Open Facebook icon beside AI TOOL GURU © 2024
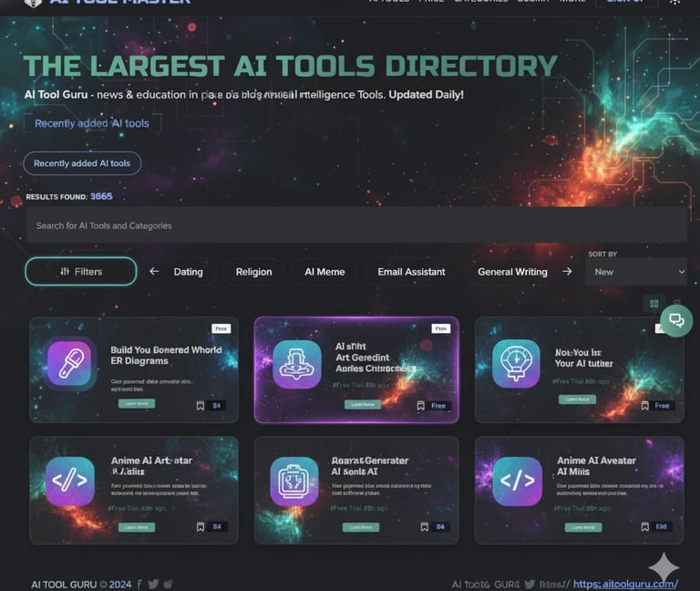 (x=139, y=585)
